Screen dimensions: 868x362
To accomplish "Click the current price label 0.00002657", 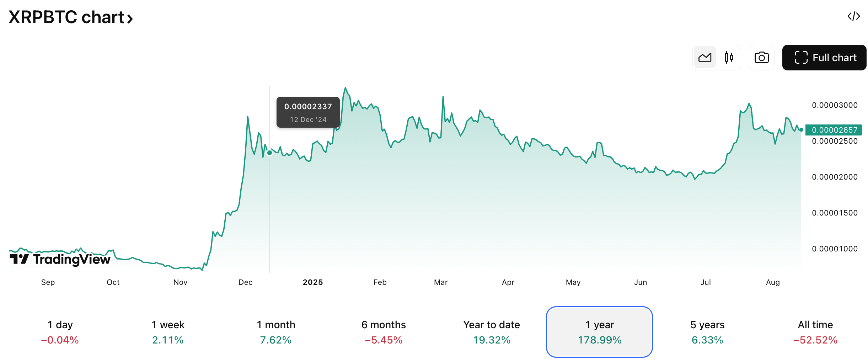I will [x=834, y=130].
